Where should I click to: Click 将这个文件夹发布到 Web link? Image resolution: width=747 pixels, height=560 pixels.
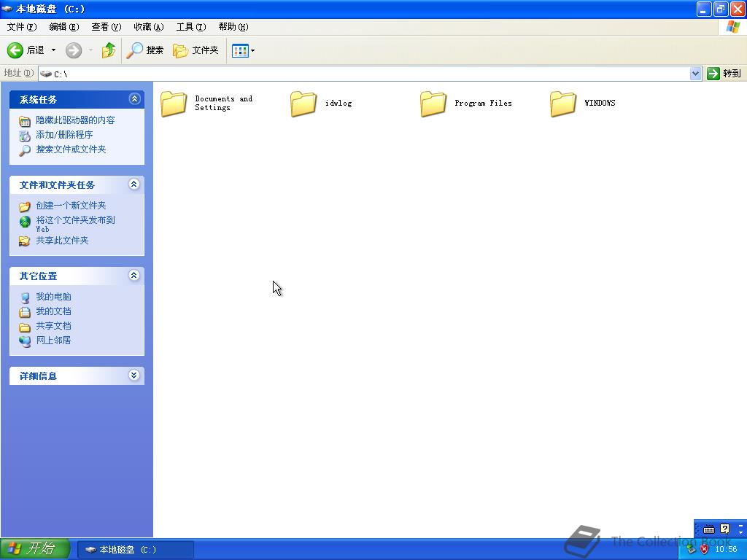point(75,224)
